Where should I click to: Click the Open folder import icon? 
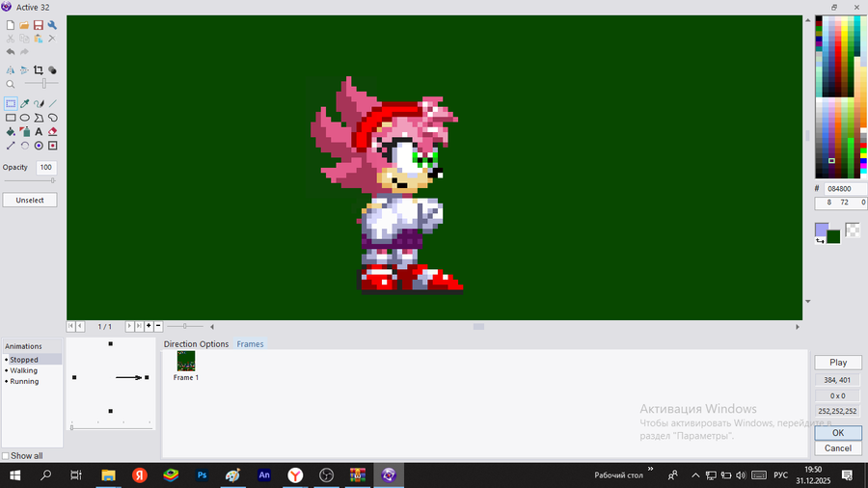[x=24, y=25]
